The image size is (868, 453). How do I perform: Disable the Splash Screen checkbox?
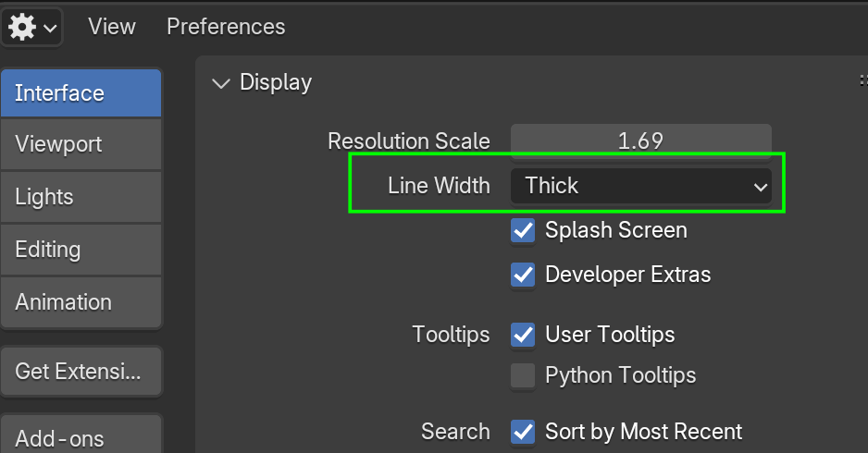click(x=523, y=230)
